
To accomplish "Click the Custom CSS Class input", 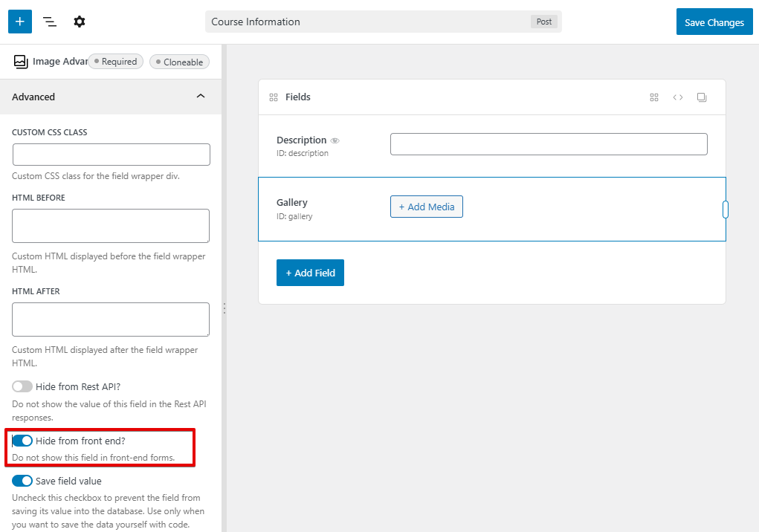I will pyautogui.click(x=112, y=155).
